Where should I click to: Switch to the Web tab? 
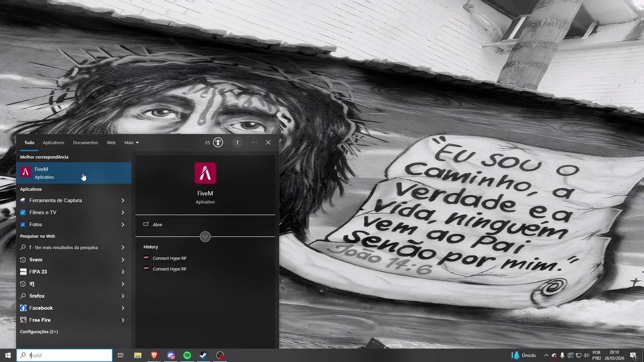pyautogui.click(x=111, y=143)
